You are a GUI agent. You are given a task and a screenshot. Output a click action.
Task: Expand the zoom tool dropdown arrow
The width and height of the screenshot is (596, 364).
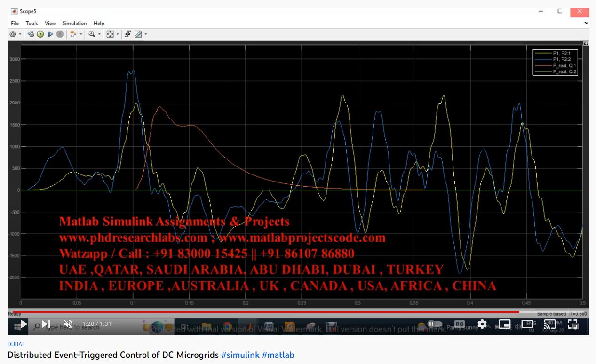(x=99, y=34)
